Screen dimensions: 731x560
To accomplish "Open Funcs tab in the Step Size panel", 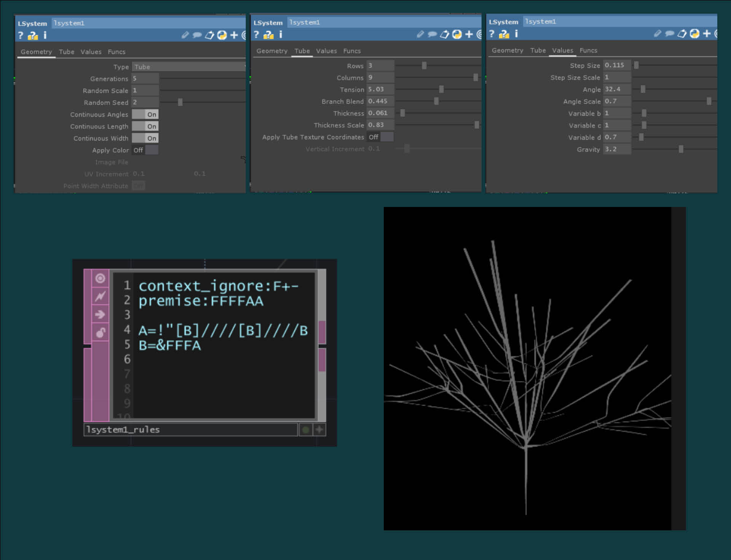I will tap(588, 50).
